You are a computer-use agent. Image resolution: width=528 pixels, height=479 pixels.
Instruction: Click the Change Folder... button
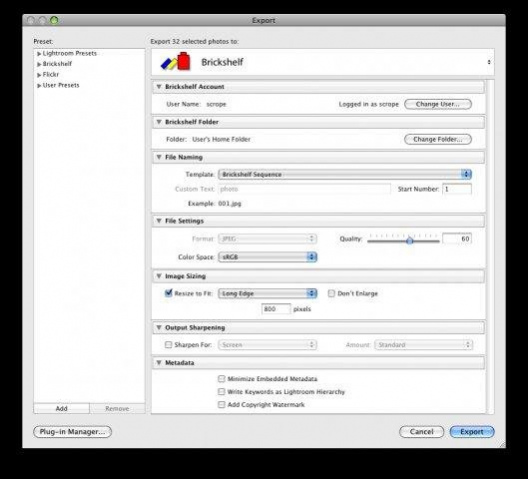coord(438,139)
